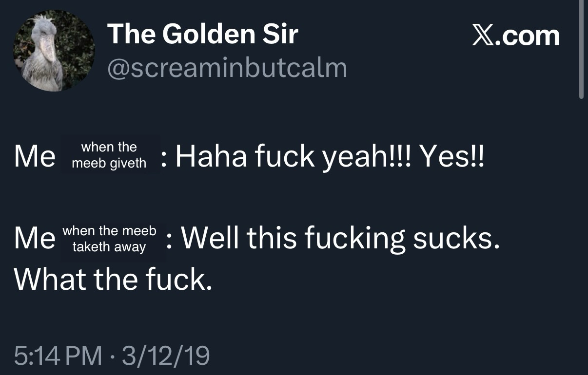Click 'Well this fucking sucks.' text
Viewport: 588px width, 375px height.
click(341, 239)
